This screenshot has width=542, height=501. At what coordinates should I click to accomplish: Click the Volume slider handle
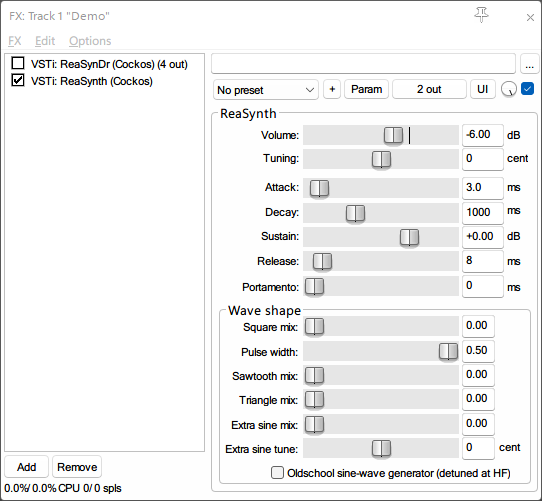coord(393,135)
